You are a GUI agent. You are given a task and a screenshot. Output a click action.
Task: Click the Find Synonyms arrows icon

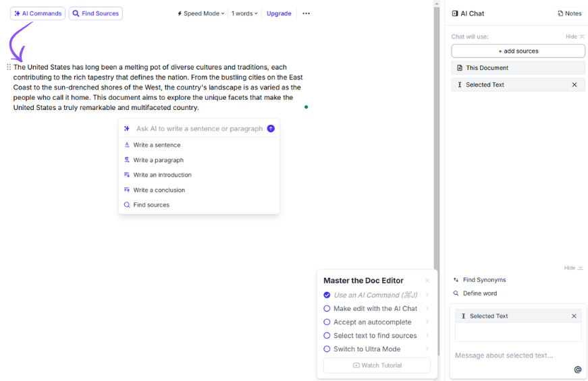point(456,280)
